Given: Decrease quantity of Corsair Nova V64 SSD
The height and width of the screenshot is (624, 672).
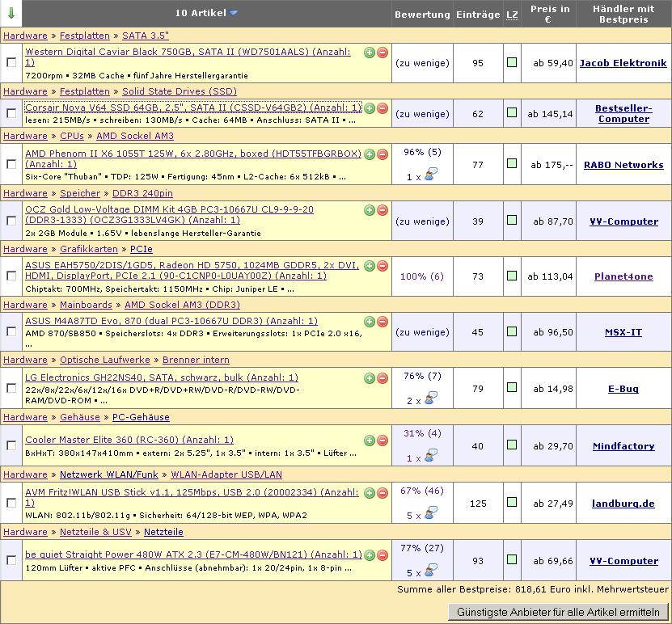Looking at the screenshot, I should pyautogui.click(x=382, y=108).
